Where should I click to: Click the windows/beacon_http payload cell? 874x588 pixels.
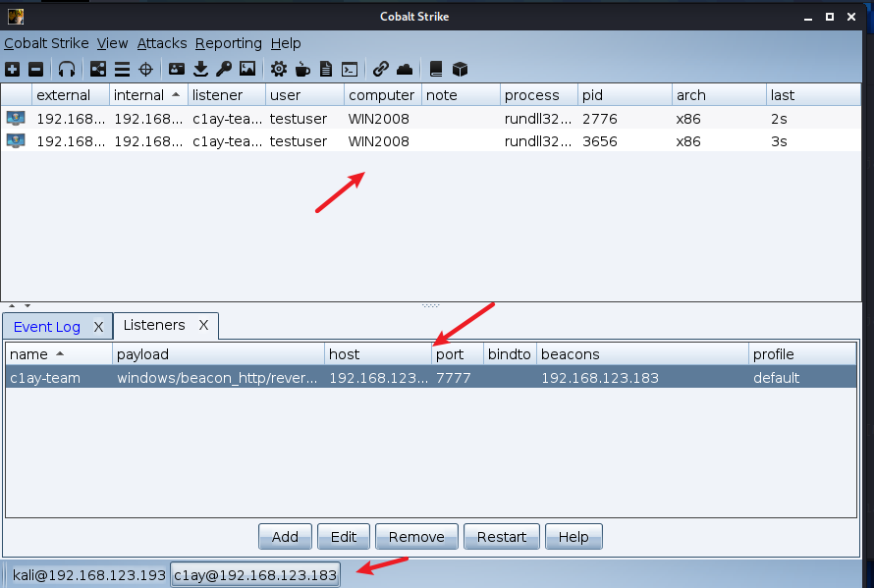click(x=217, y=378)
